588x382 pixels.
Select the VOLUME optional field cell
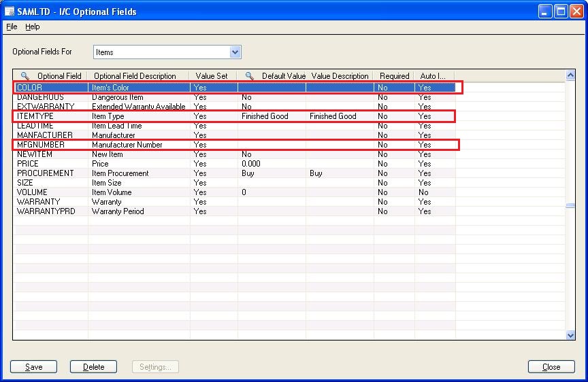(50, 192)
